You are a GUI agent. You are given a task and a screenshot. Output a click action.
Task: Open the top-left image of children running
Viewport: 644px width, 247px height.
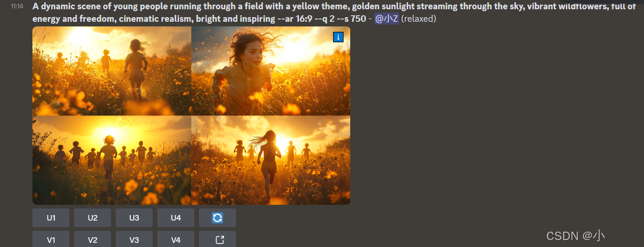click(111, 71)
